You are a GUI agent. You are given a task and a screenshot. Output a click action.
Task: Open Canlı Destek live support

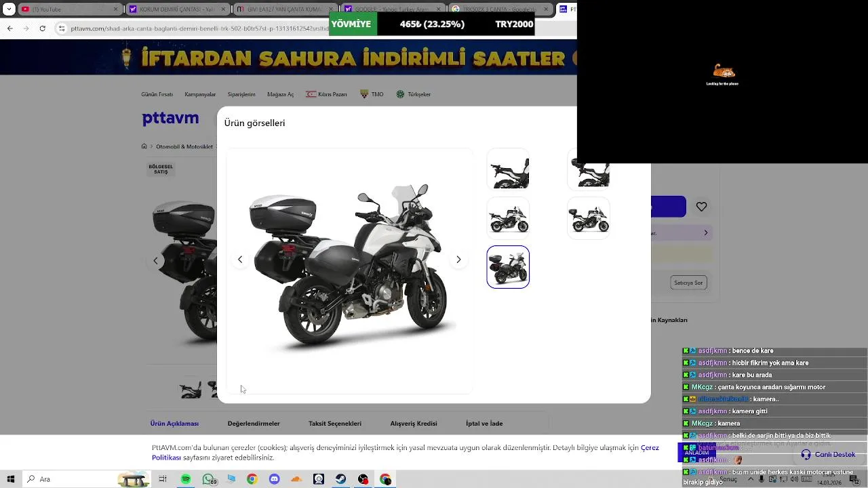point(828,455)
